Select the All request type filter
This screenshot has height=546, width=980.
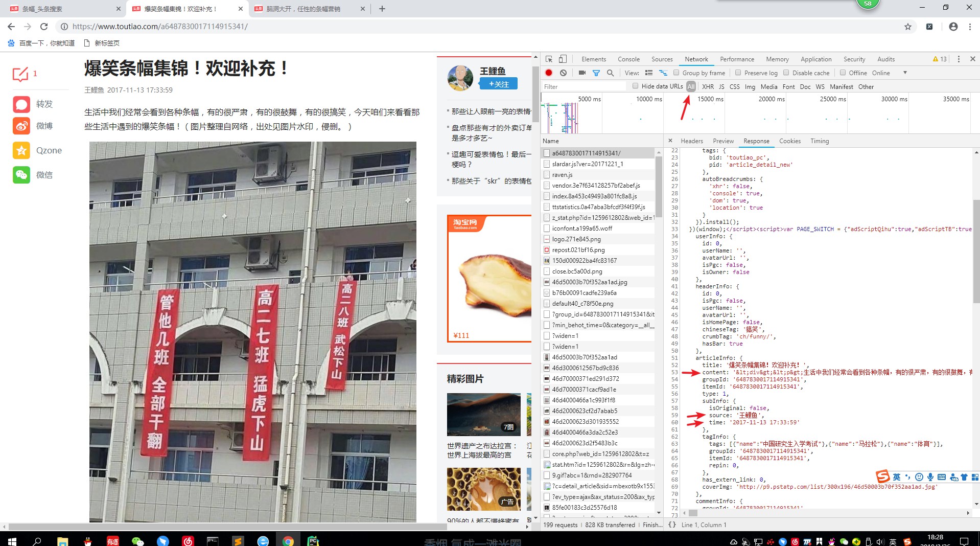point(691,87)
